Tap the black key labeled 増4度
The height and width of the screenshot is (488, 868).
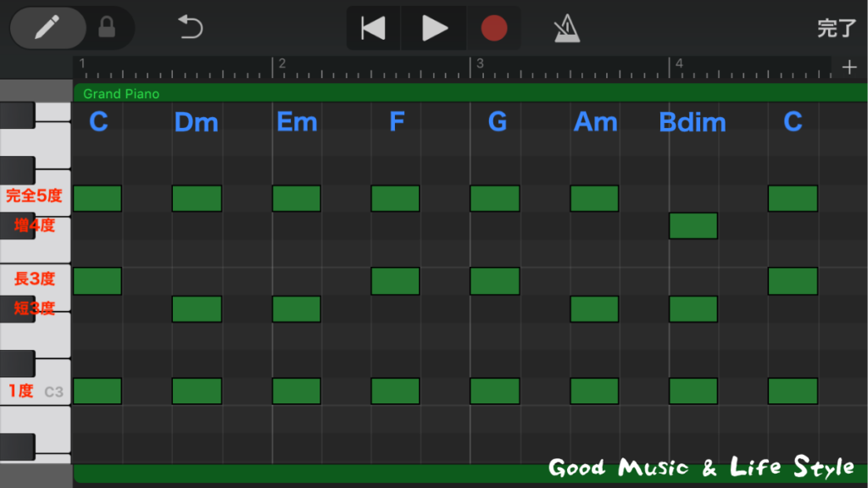(18, 225)
